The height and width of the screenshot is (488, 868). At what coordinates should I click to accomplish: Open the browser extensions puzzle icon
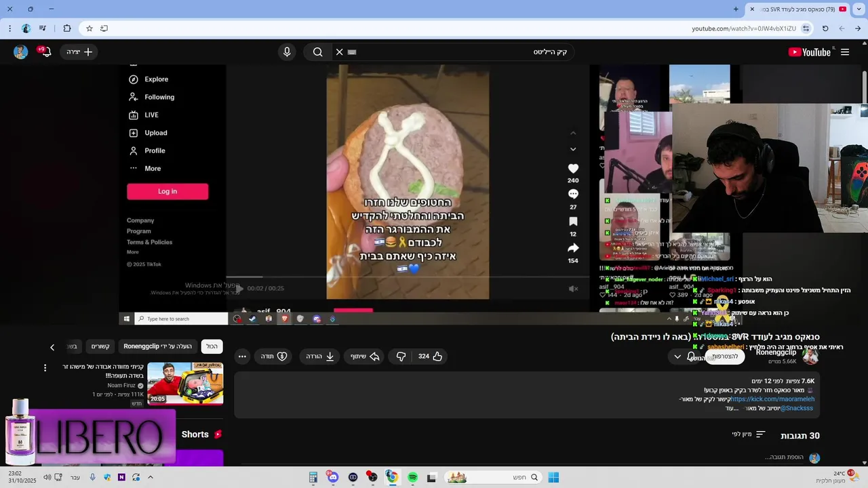pos(66,28)
